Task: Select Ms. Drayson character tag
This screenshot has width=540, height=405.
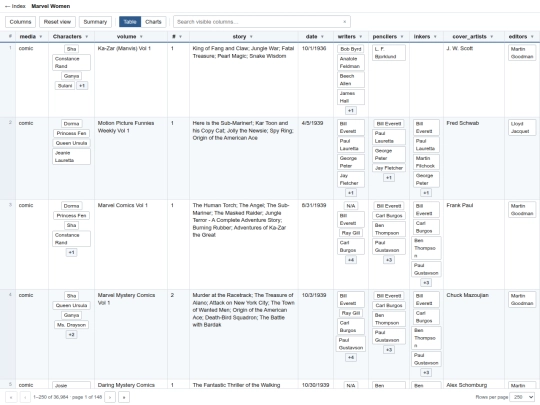Action: (71, 325)
